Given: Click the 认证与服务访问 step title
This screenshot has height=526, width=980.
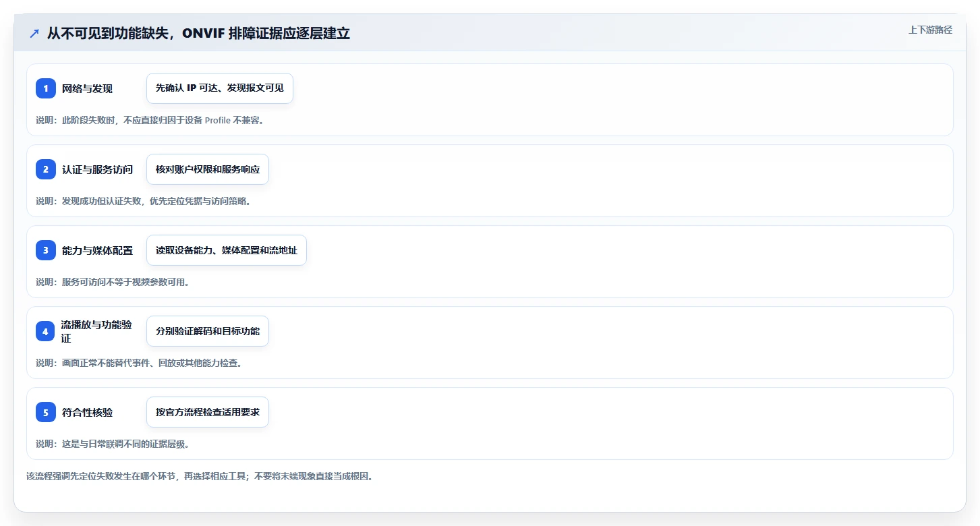Looking at the screenshot, I should [x=97, y=169].
